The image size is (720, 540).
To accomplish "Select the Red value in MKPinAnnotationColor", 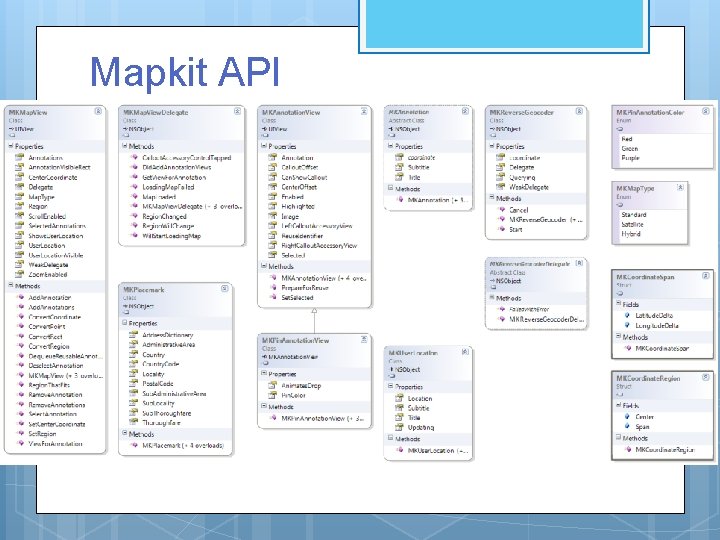I will tap(627, 139).
